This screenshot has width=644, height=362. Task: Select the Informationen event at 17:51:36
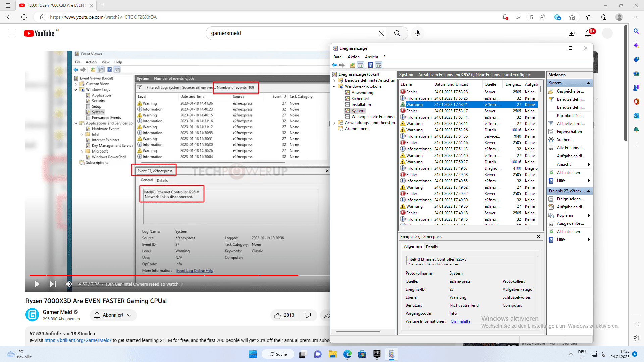coord(469,136)
